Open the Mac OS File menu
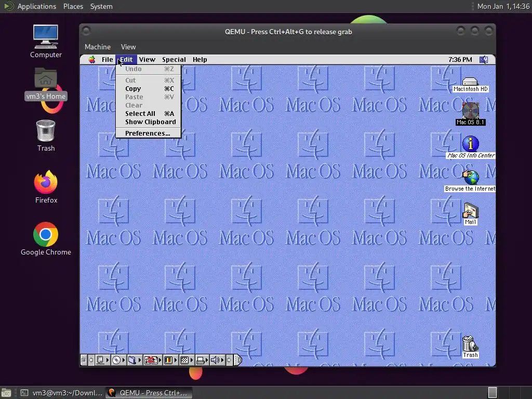 pyautogui.click(x=107, y=60)
